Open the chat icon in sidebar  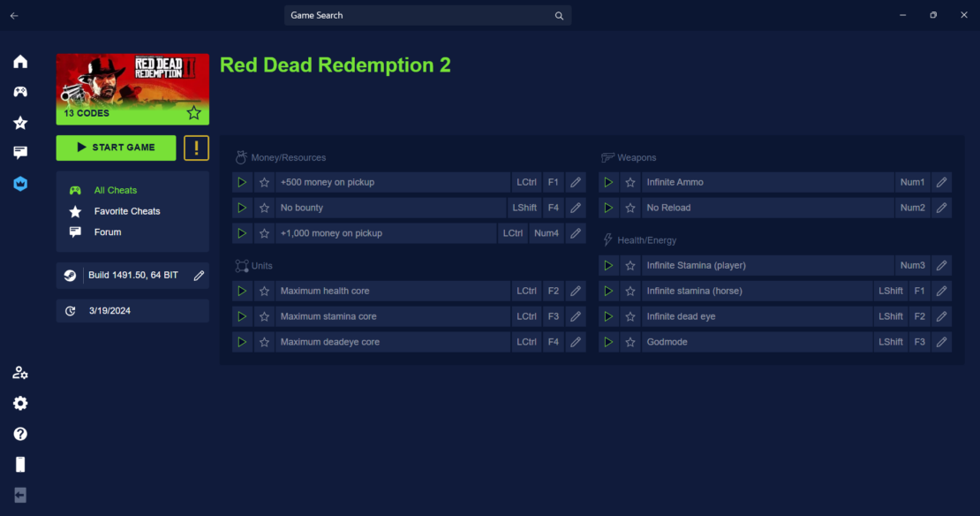[20, 153]
